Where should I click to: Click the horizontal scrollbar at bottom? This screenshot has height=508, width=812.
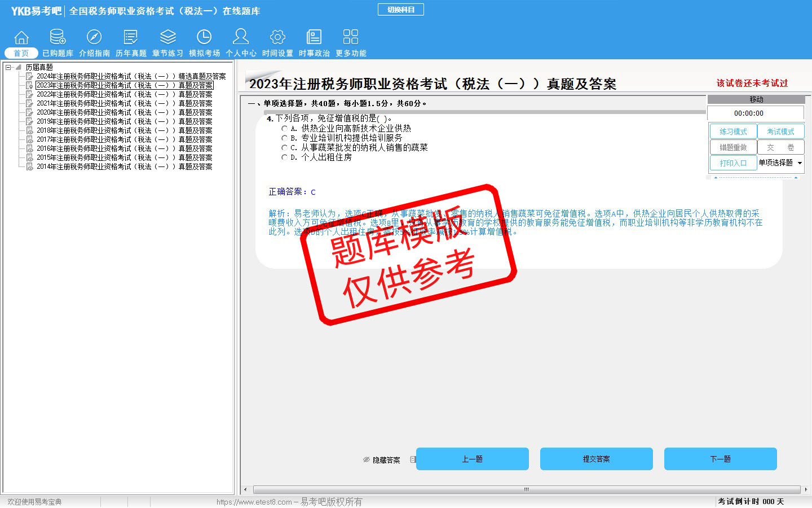pos(526,489)
